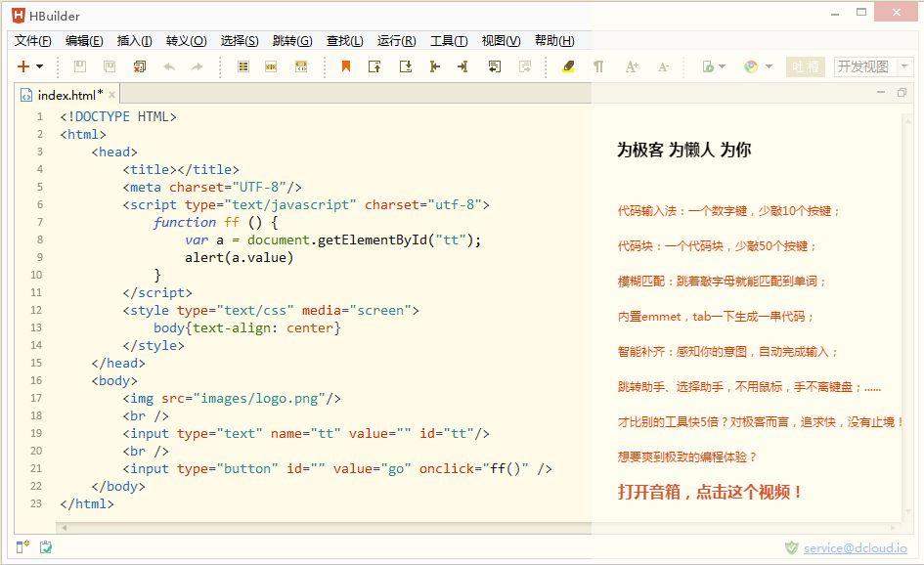924x565 pixels.
Task: Minimize the editor pane with the dash icon
Action: (x=881, y=93)
